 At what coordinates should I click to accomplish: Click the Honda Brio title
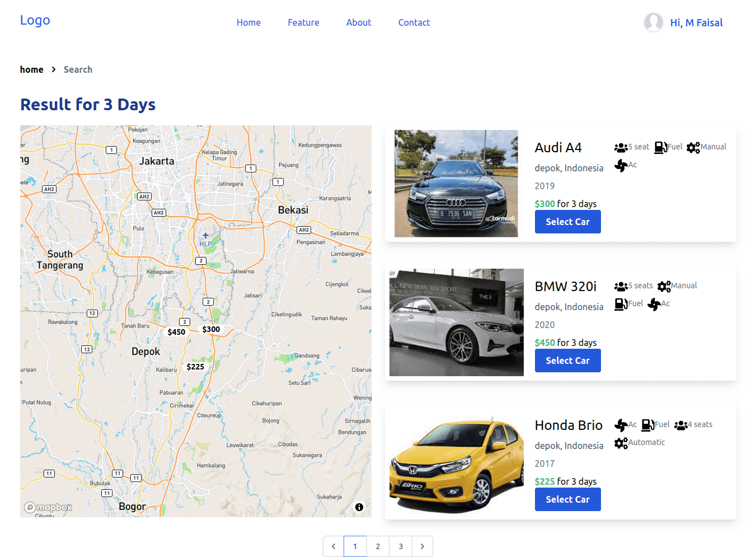click(x=569, y=425)
